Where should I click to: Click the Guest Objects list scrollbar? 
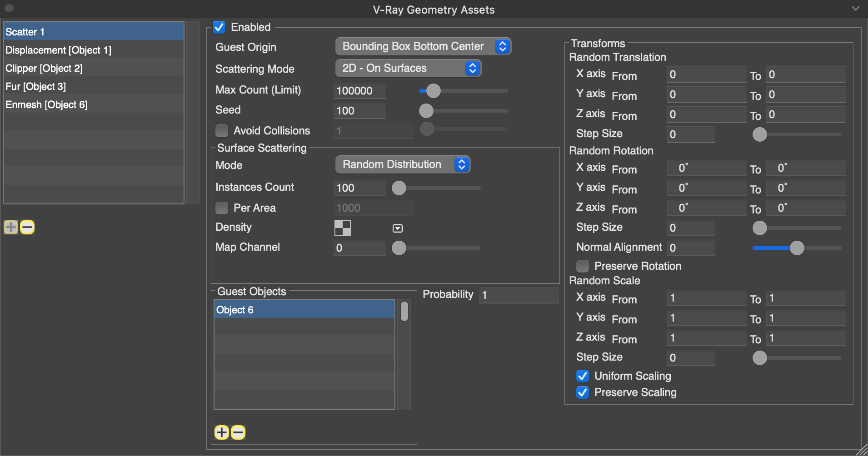click(x=404, y=312)
